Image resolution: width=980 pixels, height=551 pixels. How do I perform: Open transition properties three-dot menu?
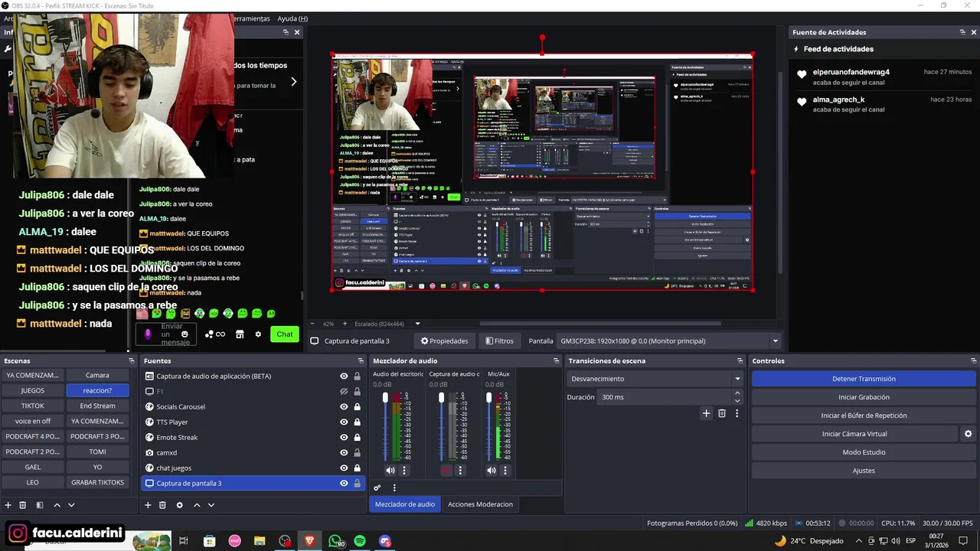(x=737, y=413)
